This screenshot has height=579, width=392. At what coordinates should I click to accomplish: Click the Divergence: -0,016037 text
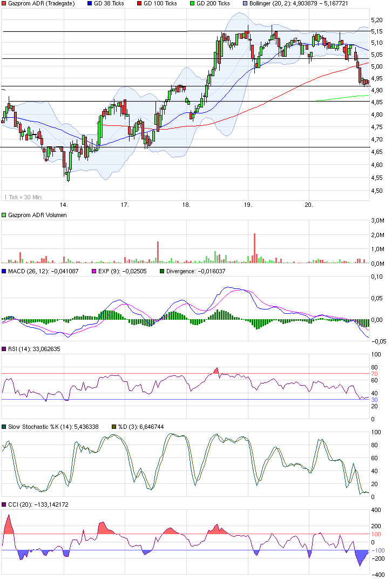pos(195,271)
